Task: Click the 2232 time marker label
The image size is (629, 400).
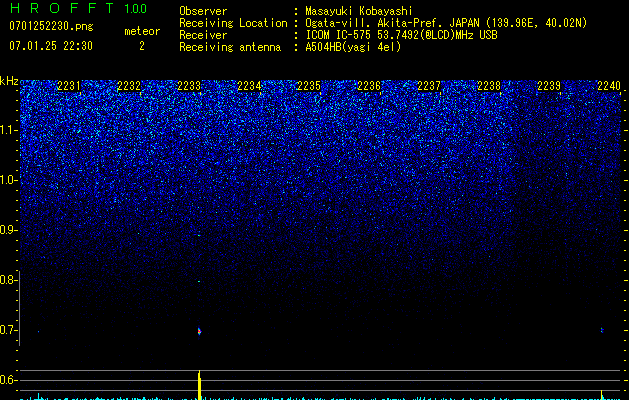Action: coord(129,86)
